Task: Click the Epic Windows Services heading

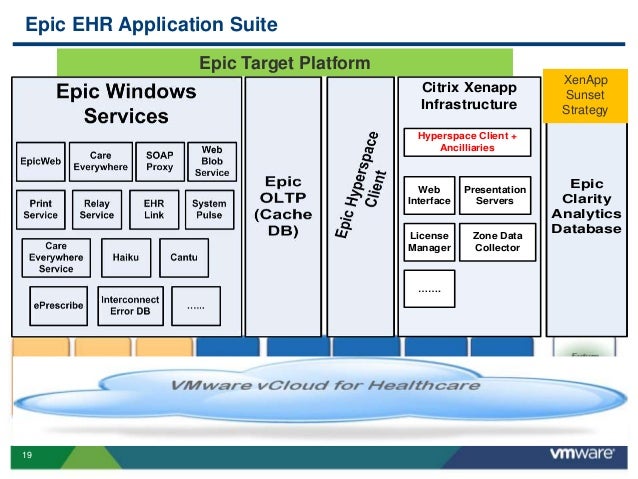Action: [126, 103]
